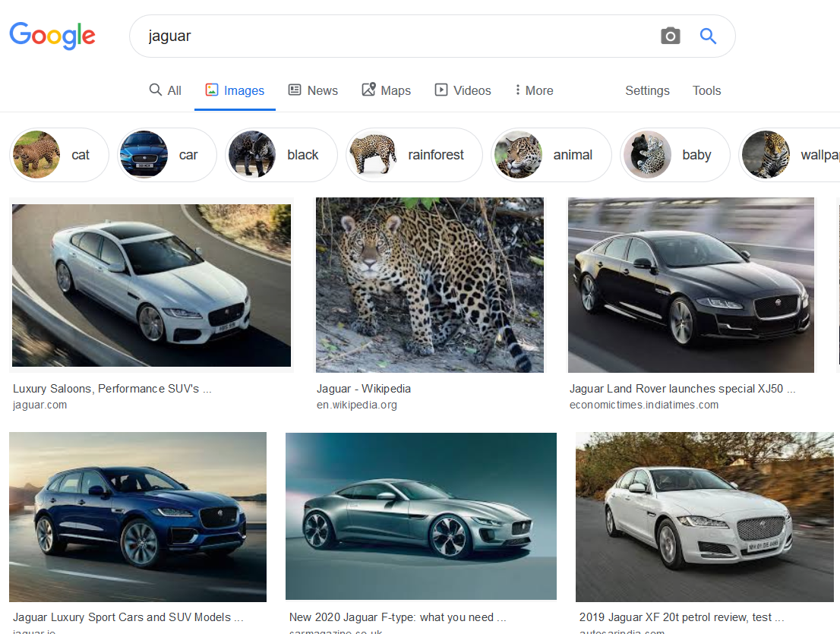Switch to the All tab
Image resolution: width=840 pixels, height=634 pixels.
point(165,90)
